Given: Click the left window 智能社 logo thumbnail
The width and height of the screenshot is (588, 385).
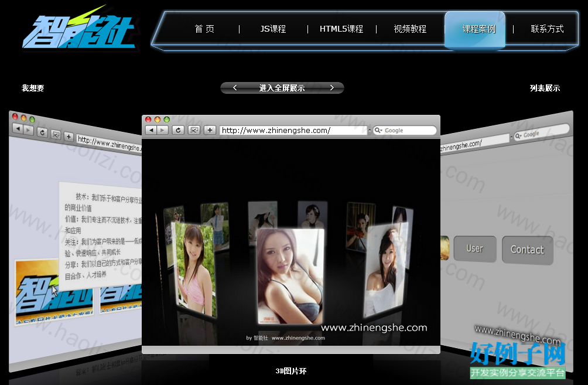Looking at the screenshot, I should [x=54, y=292].
